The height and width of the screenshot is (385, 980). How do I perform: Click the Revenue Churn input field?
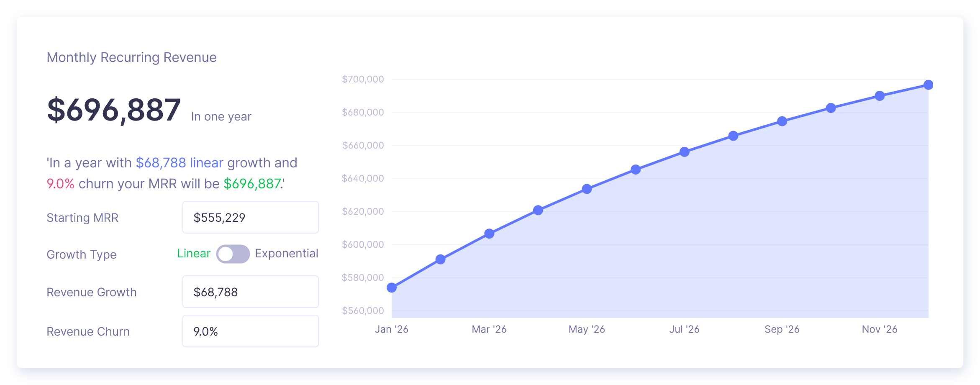coord(250,331)
